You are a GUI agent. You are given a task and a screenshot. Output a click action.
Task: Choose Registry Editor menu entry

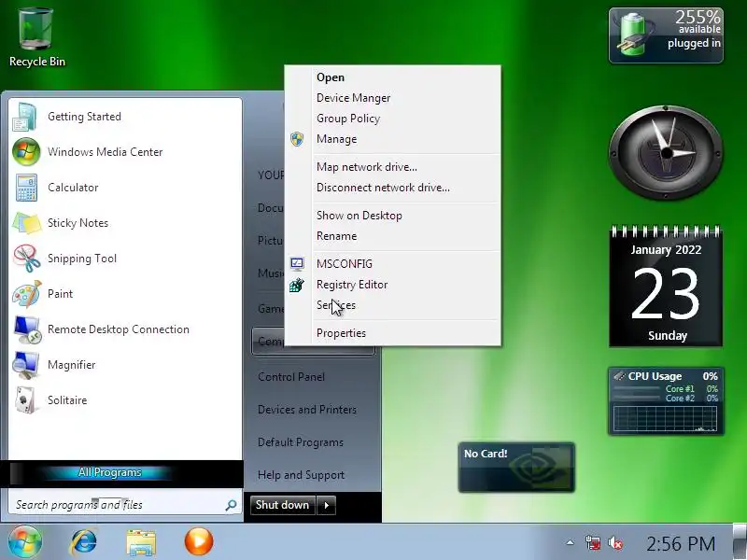(x=392, y=285)
